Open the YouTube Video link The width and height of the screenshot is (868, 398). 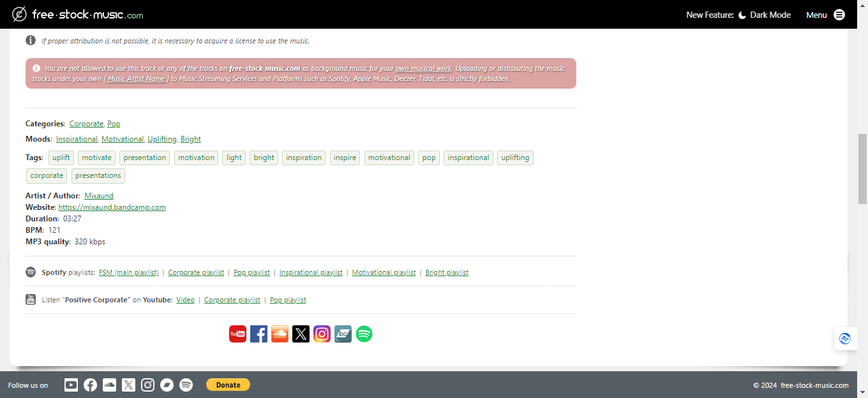185,300
